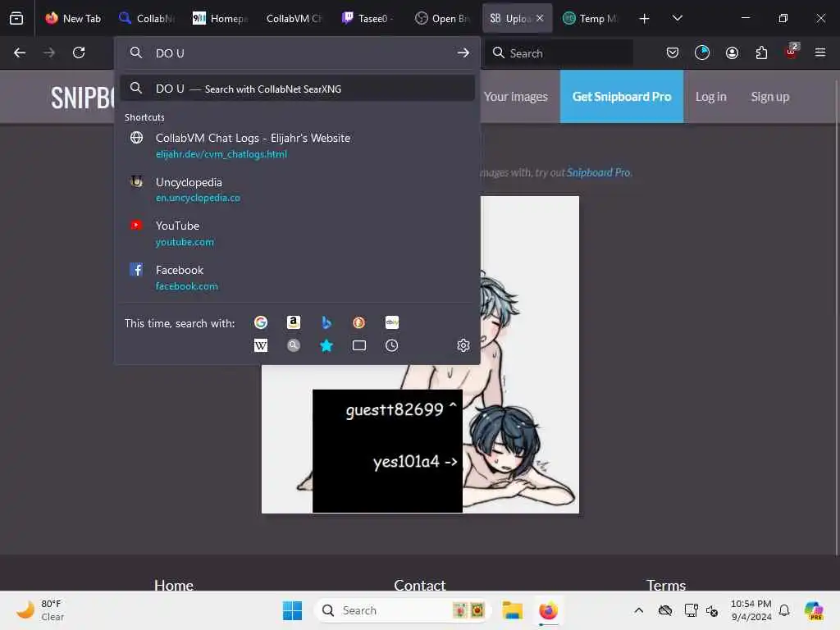The height and width of the screenshot is (630, 840).
Task: Open Firefox View tab overview icon
Action: click(16, 18)
